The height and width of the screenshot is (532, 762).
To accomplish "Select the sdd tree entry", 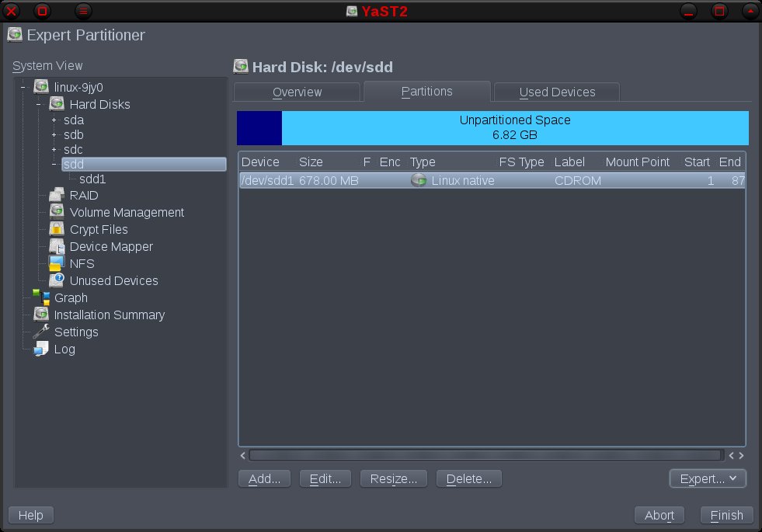I will click(x=144, y=164).
